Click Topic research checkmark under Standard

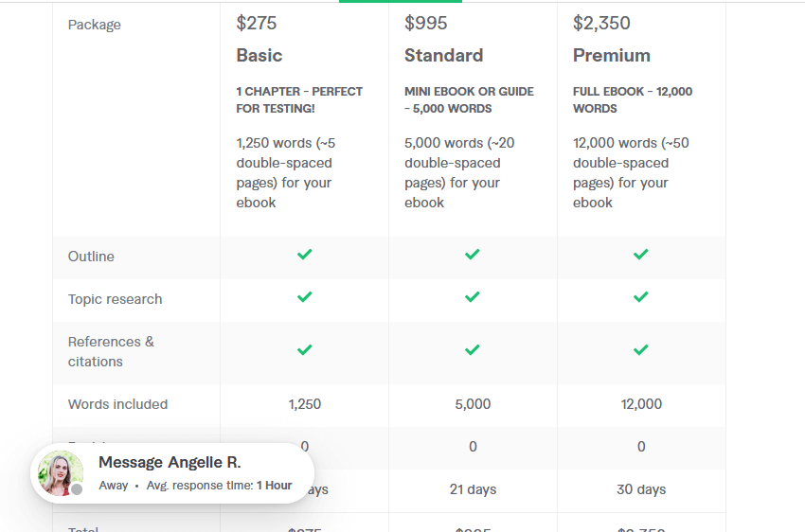pyautogui.click(x=473, y=297)
